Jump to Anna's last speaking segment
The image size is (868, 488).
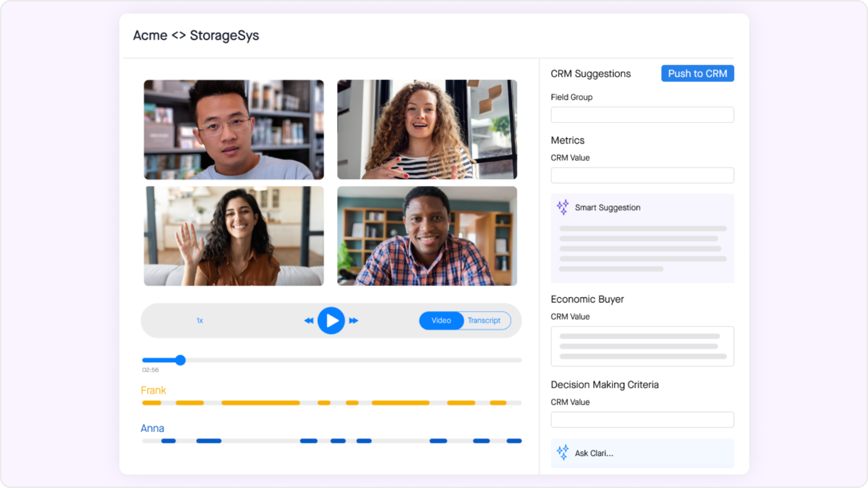tap(514, 441)
